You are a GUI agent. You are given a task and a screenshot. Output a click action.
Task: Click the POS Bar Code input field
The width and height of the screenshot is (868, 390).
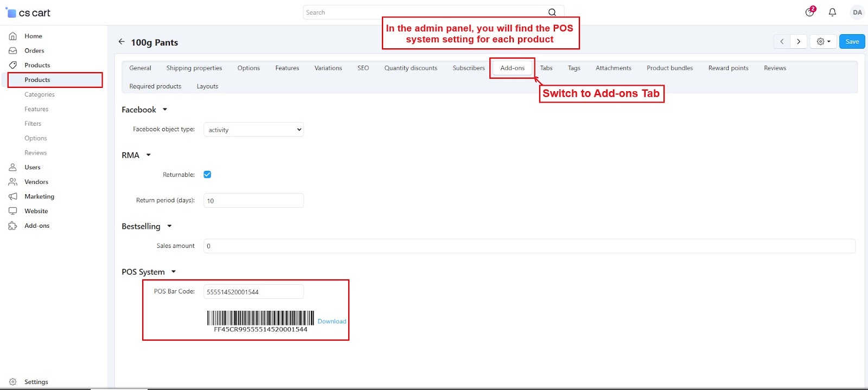click(x=253, y=292)
